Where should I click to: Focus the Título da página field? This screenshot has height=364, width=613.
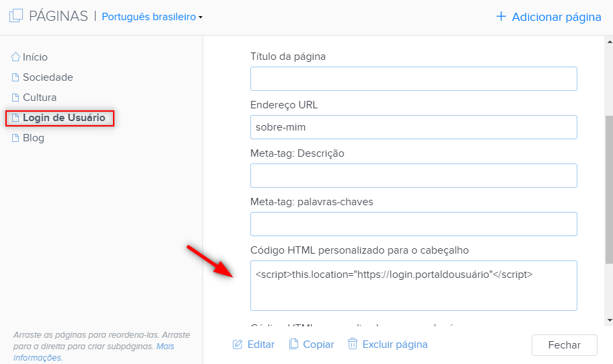click(x=414, y=79)
